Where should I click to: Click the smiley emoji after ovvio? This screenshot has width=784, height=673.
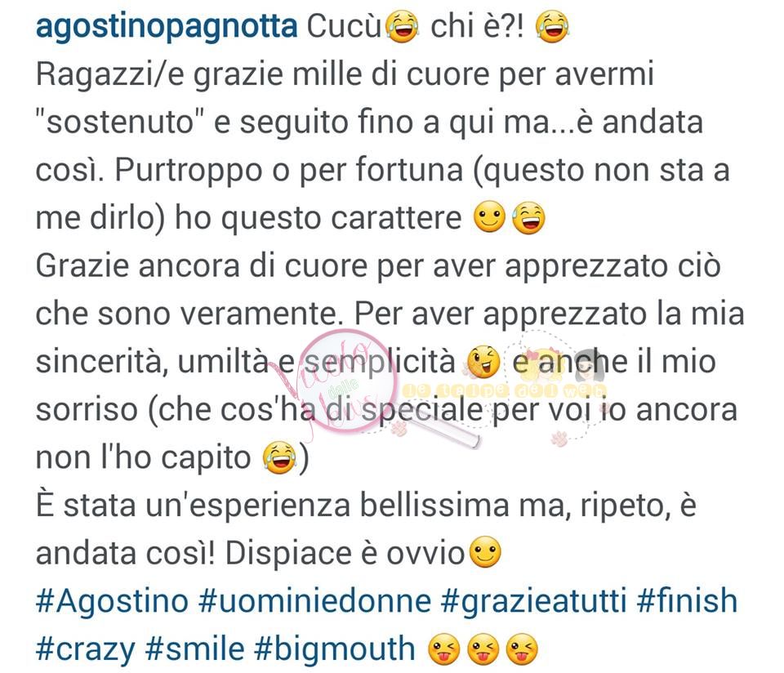(485, 553)
